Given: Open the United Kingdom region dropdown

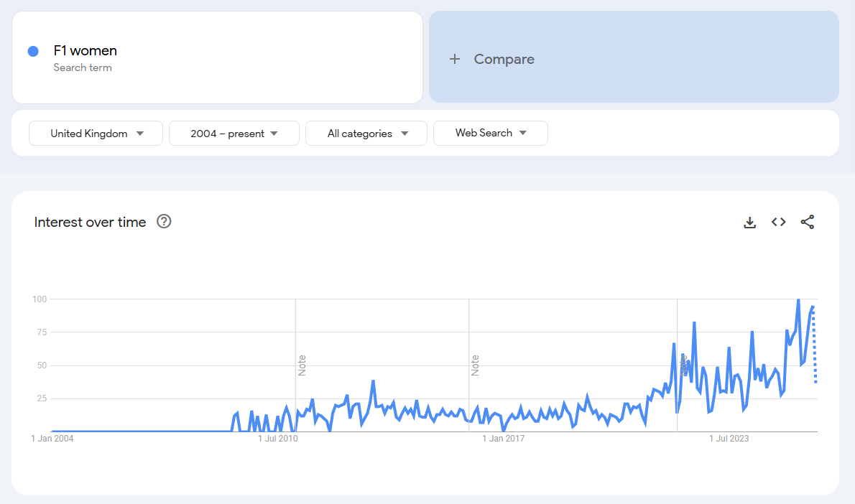Looking at the screenshot, I should pyautogui.click(x=96, y=134).
